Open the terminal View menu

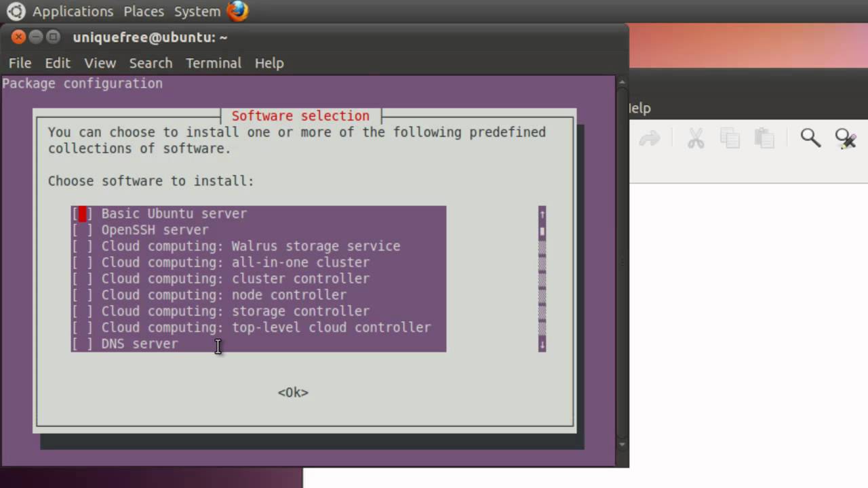tap(100, 63)
